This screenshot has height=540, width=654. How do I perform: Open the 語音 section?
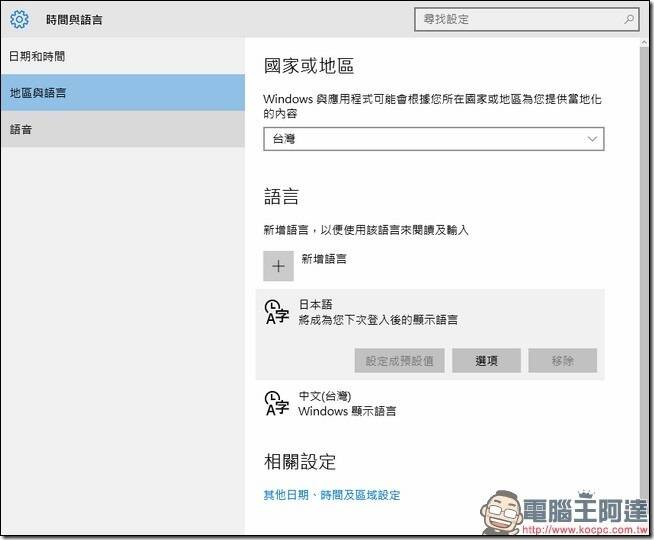(x=123, y=129)
